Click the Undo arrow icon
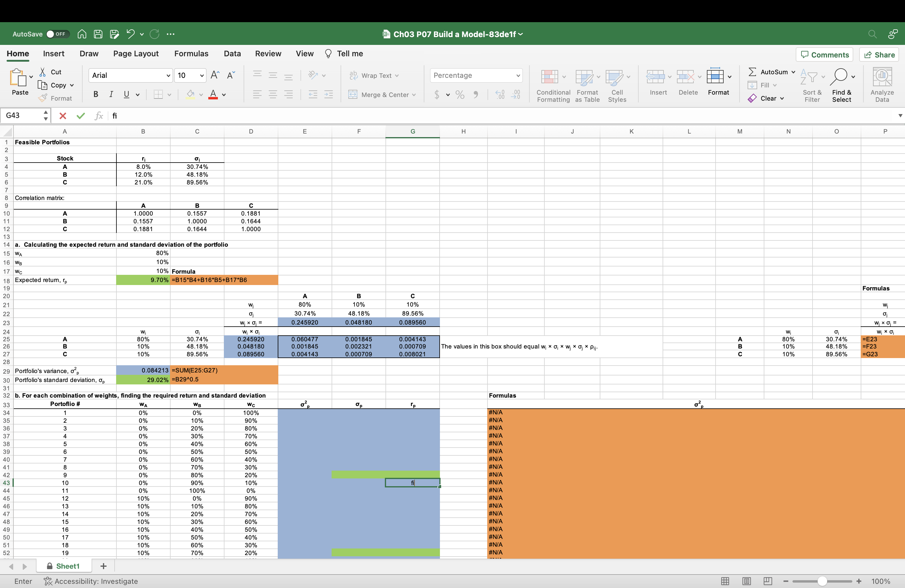The height and width of the screenshot is (588, 905). tap(130, 34)
